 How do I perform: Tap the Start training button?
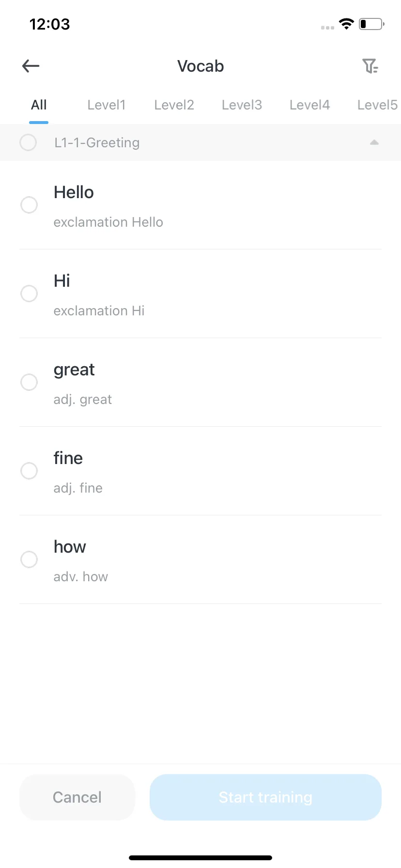[265, 797]
